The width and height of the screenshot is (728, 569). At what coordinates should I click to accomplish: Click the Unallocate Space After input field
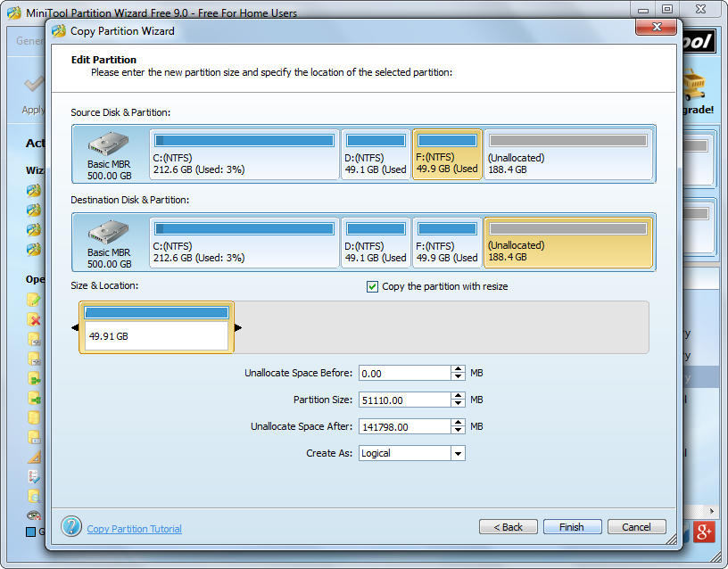tap(404, 426)
